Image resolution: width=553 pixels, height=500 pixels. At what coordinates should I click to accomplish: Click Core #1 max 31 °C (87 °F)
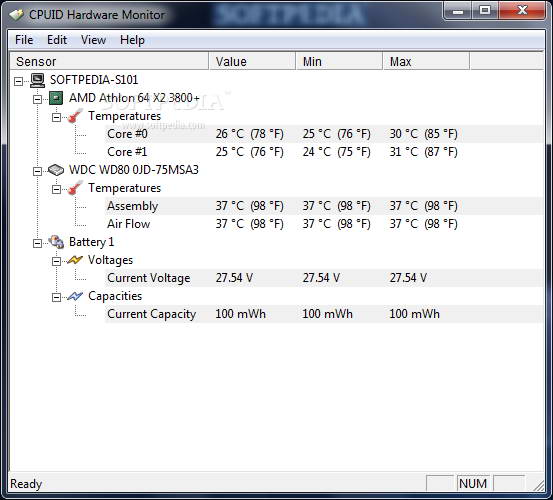click(424, 152)
